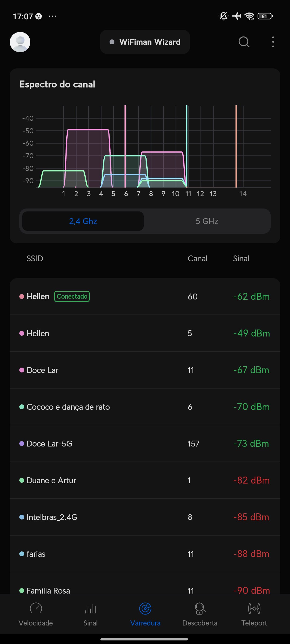Open Cococo e dança de rato network
290x644 pixels.
[145, 407]
